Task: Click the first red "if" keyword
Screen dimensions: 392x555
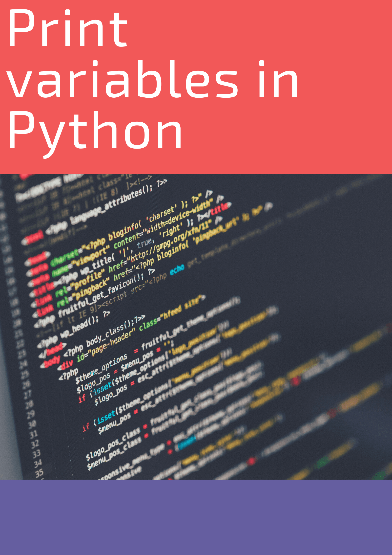Action: (82, 399)
